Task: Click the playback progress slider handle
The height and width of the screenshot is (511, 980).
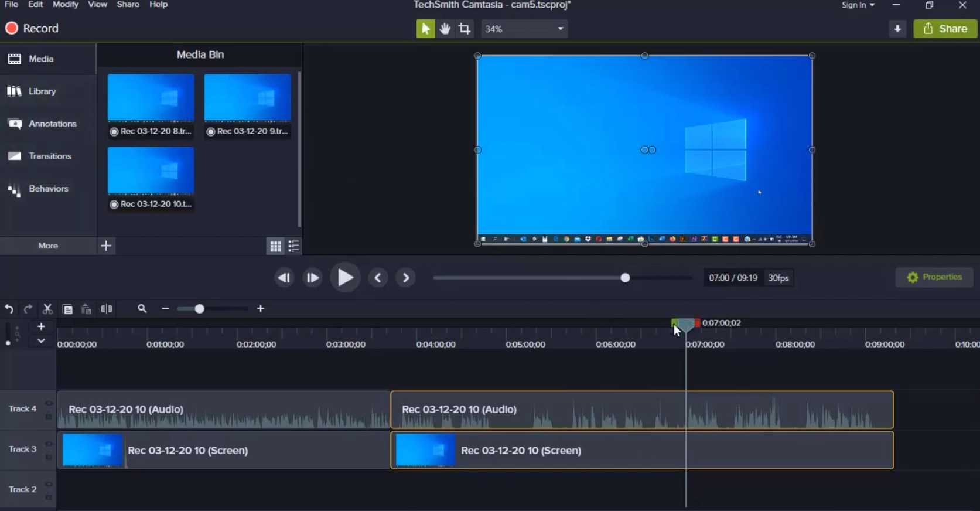Action: (x=625, y=278)
